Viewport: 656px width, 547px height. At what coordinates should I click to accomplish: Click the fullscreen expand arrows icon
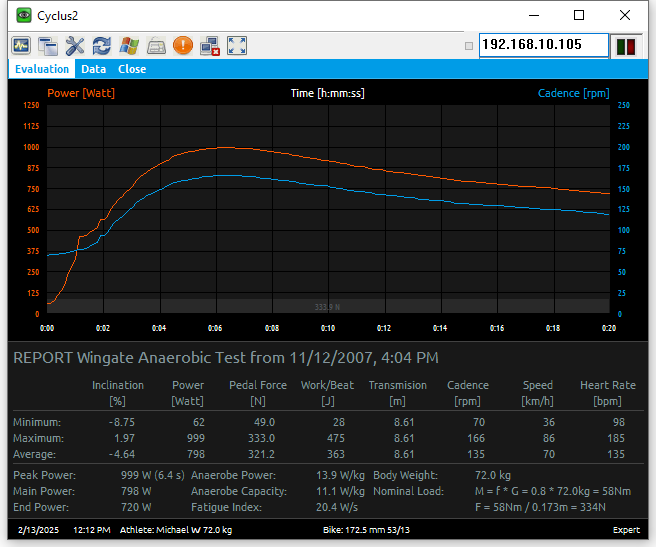pyautogui.click(x=237, y=46)
